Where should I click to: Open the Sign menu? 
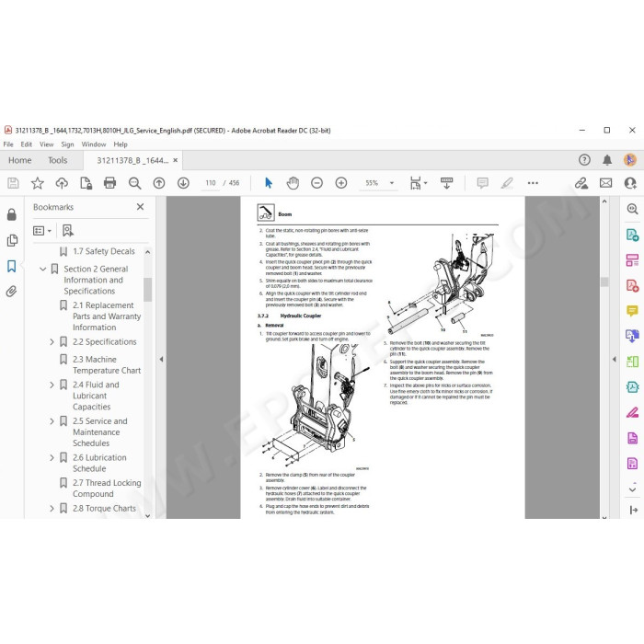pos(67,144)
